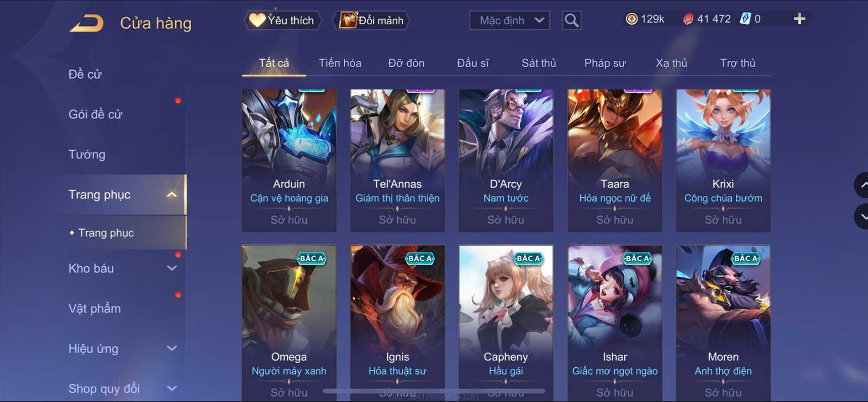Click the scroll-down arrow on right edge
Screen dimensions: 868x402
tap(862, 217)
